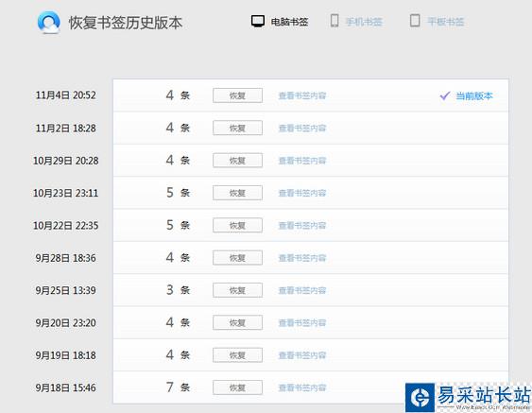Click the 5 条 count in 10月23日 row
Image resolution: width=532 pixels, height=413 pixels.
tap(178, 193)
